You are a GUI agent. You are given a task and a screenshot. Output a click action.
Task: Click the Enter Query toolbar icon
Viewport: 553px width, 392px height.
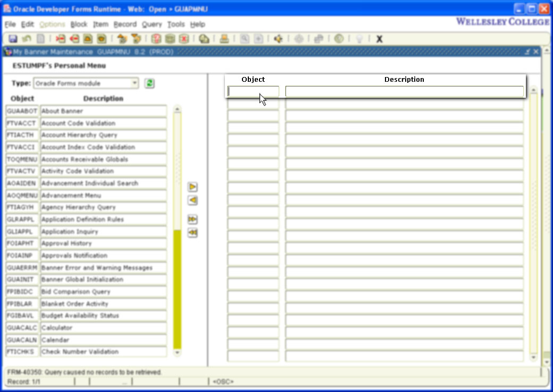click(156, 39)
